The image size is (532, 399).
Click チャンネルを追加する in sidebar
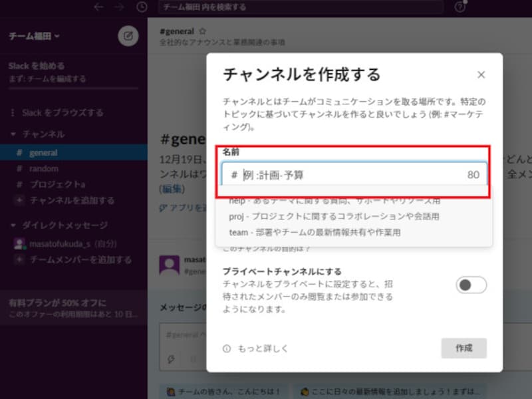(72, 201)
